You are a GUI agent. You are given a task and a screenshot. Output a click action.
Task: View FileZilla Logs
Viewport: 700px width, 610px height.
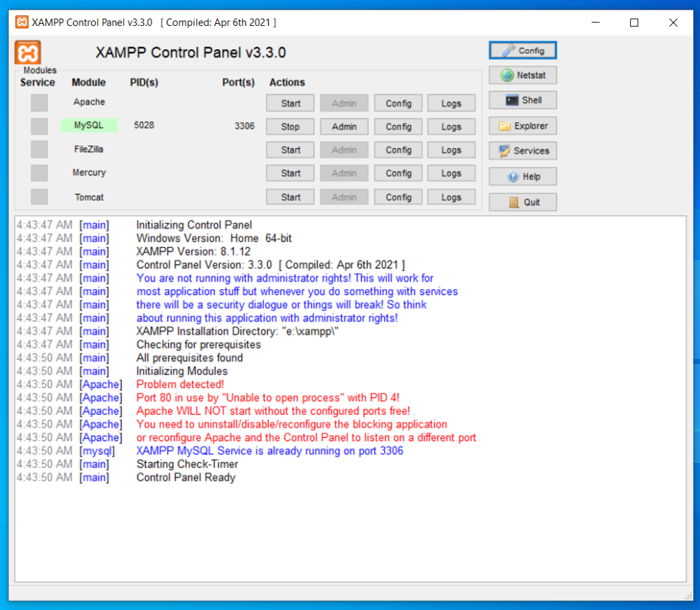tap(451, 150)
